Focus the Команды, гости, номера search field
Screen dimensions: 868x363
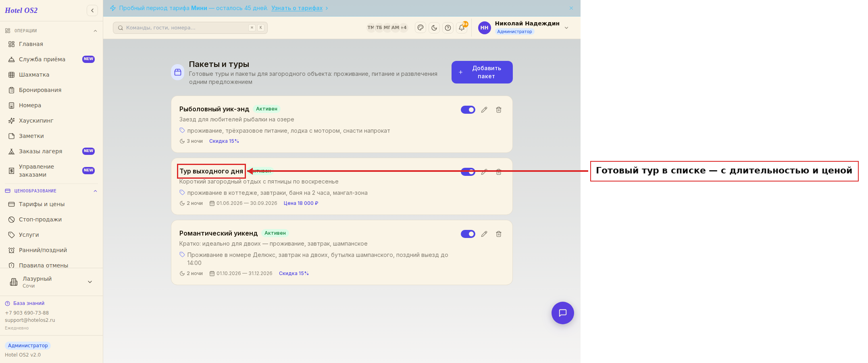[190, 28]
